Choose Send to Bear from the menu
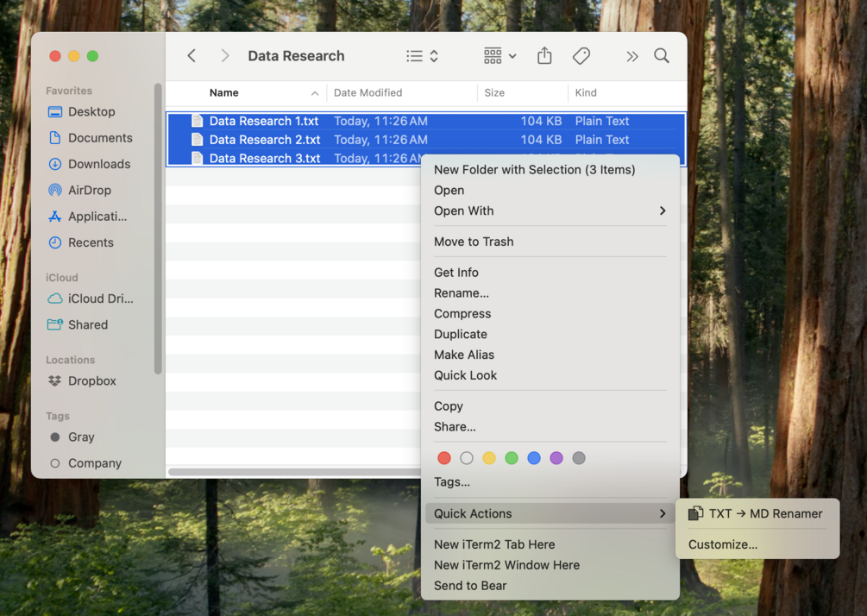 point(471,585)
